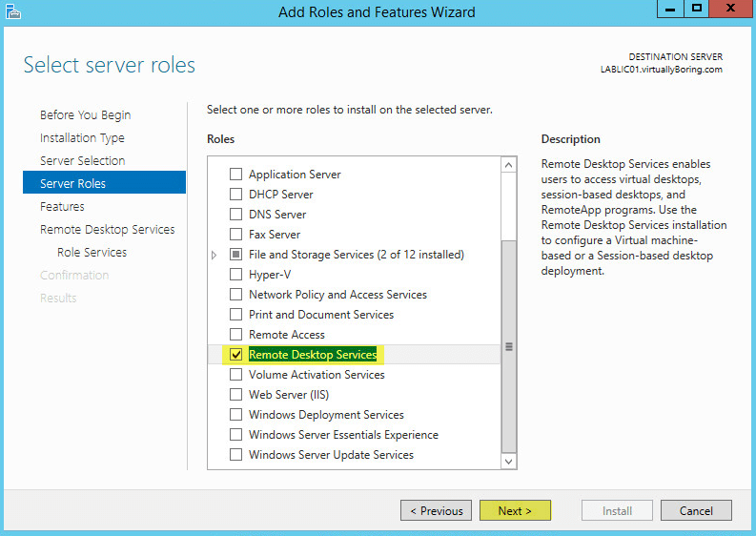Open the Features wizard step
This screenshot has width=756, height=536.
tap(62, 207)
